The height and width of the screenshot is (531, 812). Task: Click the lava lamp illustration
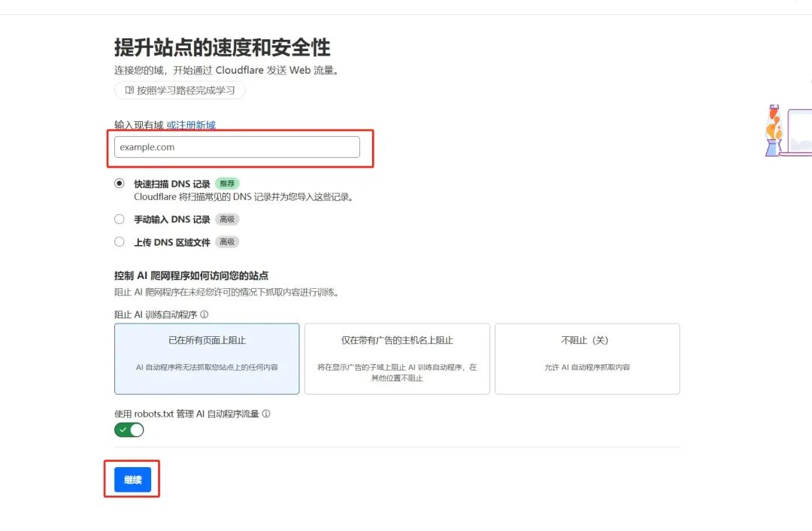[774, 131]
